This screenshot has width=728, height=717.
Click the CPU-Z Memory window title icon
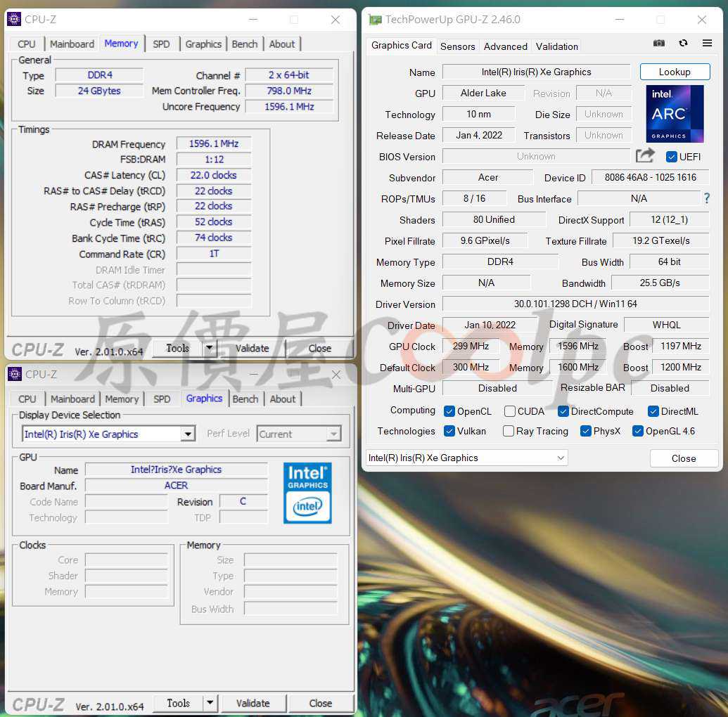tap(14, 19)
